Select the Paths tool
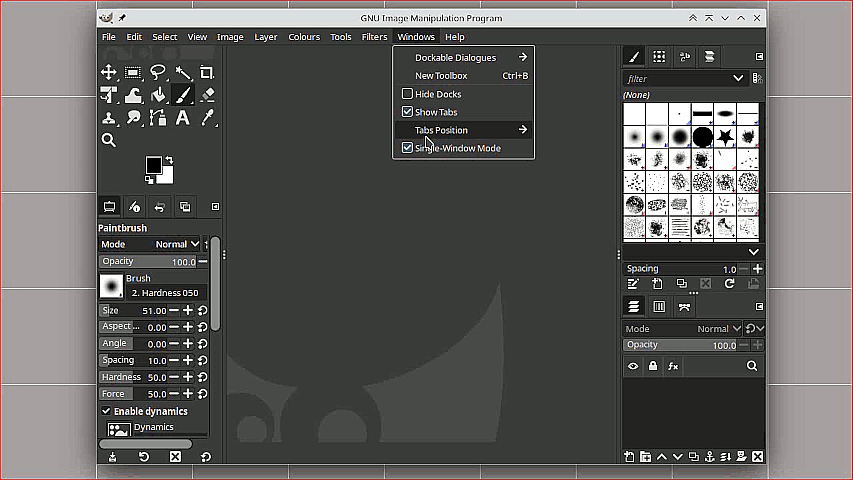 [x=158, y=118]
